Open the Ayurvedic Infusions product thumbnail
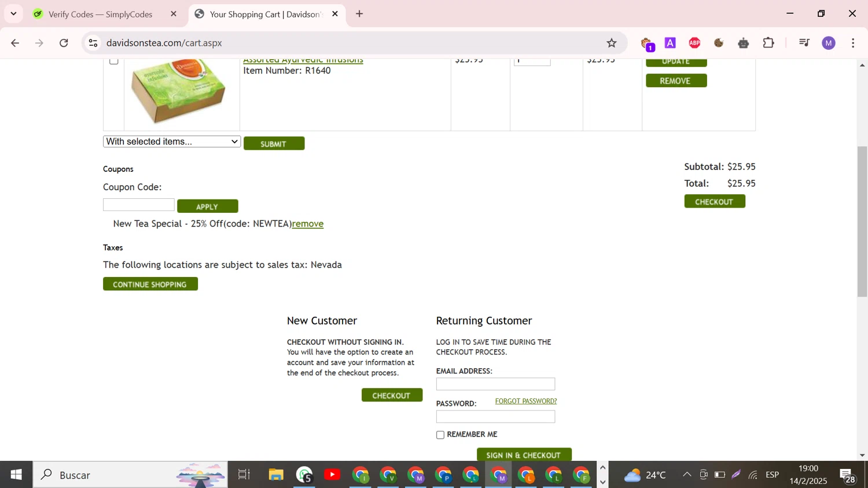The height and width of the screenshot is (488, 868). 178,91
